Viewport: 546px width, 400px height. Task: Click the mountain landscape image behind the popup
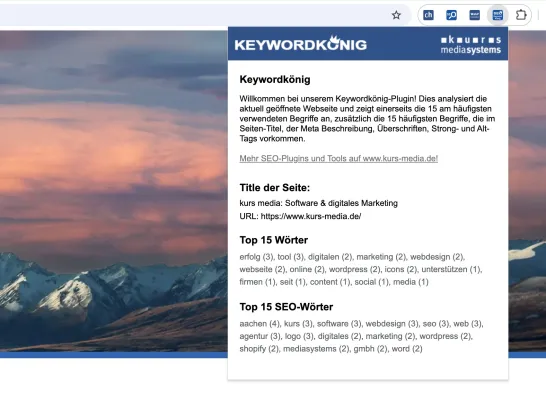point(114,191)
